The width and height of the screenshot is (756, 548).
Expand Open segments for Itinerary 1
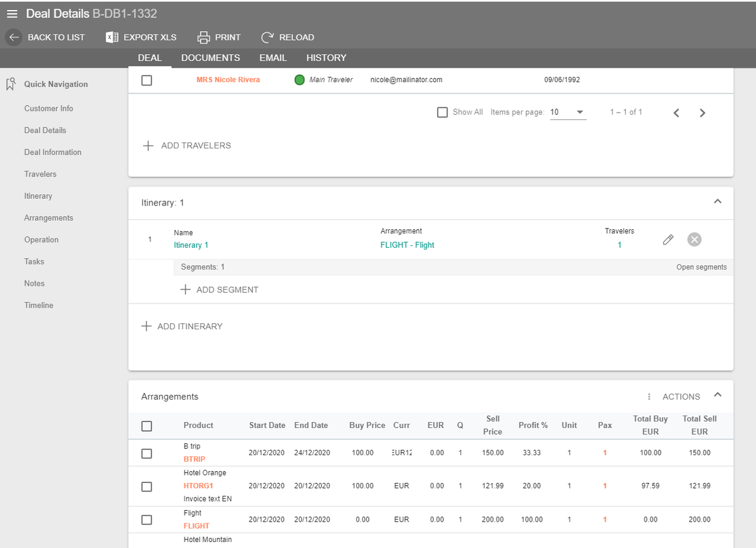click(701, 267)
